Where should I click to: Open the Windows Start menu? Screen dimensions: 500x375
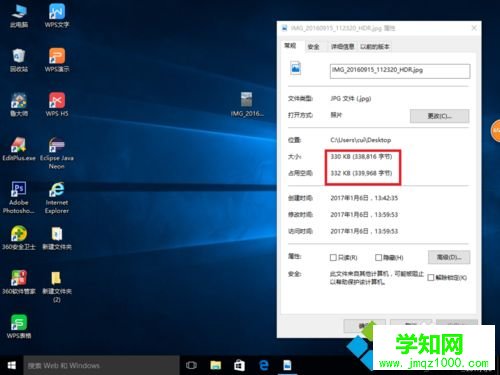12,365
